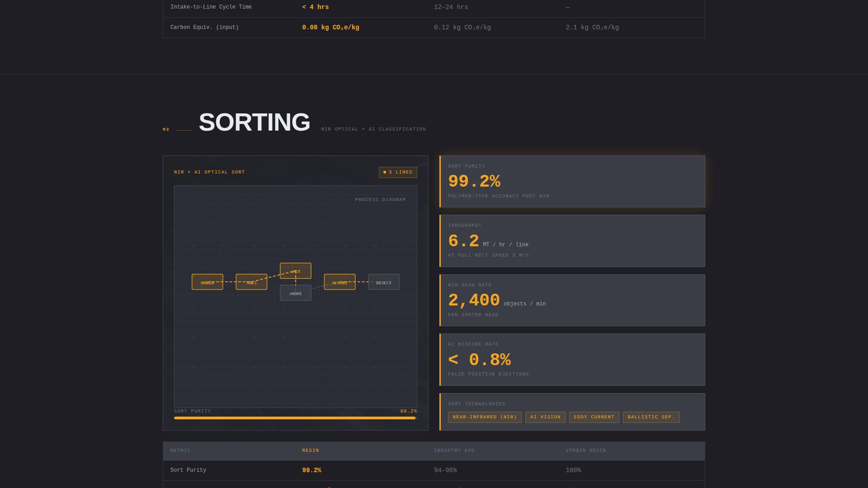Click the Near-Infrared (NIR) technology tag

point(484,417)
